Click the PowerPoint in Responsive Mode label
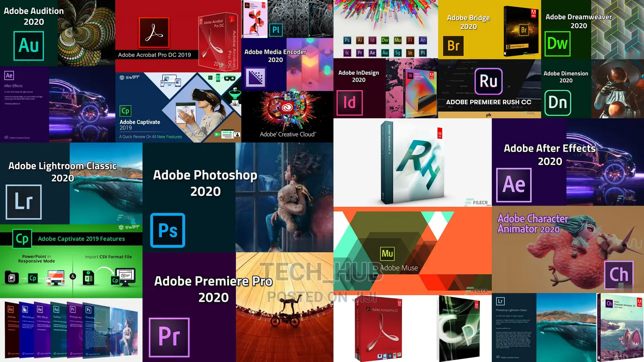The image size is (644, 362). pyautogui.click(x=36, y=259)
